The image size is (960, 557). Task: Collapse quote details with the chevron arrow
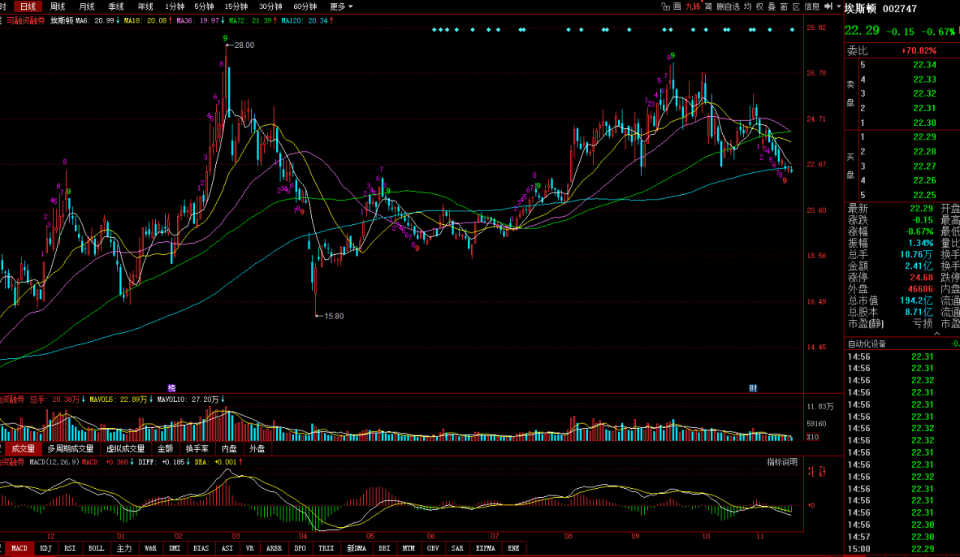pos(937,333)
